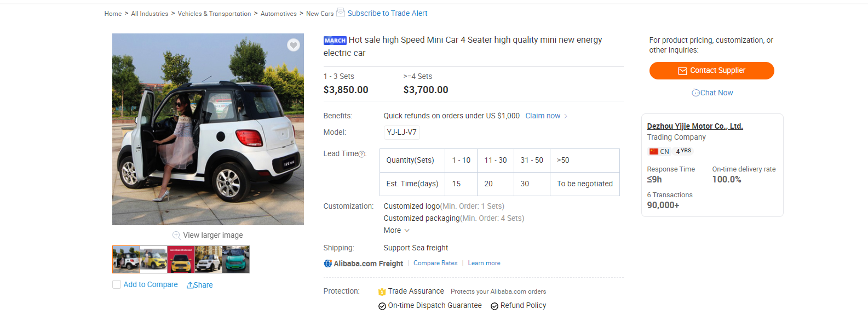
Task: Click the magnifier View larger image icon
Action: click(176, 235)
